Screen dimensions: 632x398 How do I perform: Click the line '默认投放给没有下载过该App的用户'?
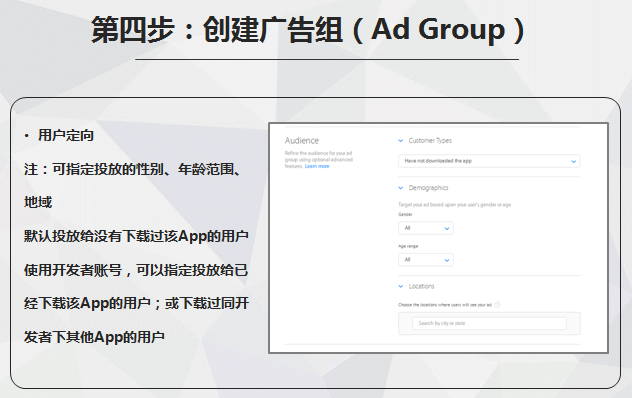click(136, 236)
